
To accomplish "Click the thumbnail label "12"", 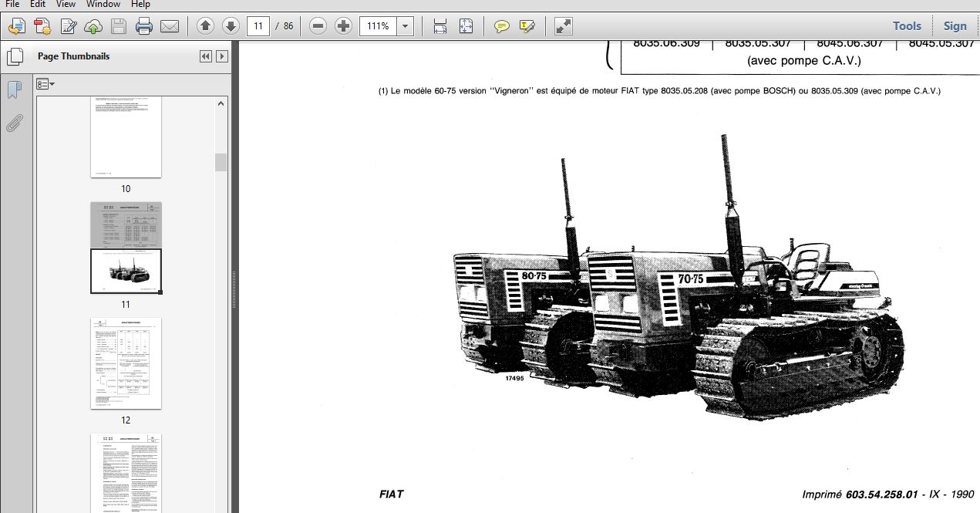I will 126,420.
